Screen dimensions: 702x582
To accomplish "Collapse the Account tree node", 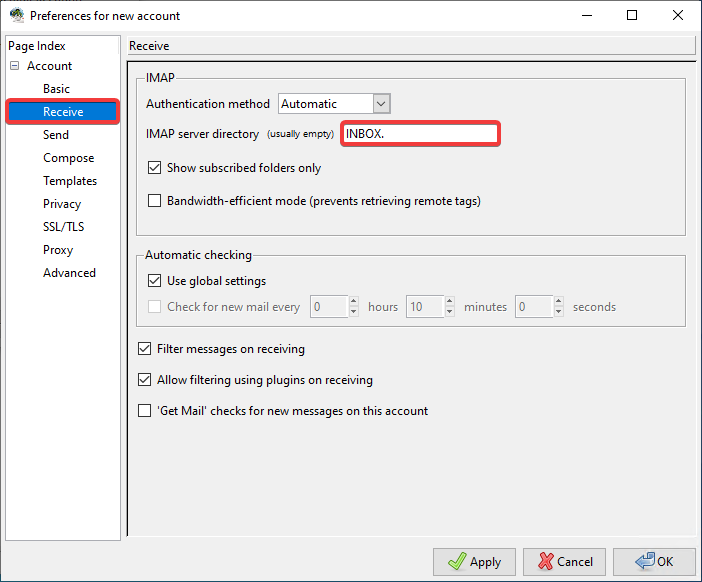I will 15,66.
